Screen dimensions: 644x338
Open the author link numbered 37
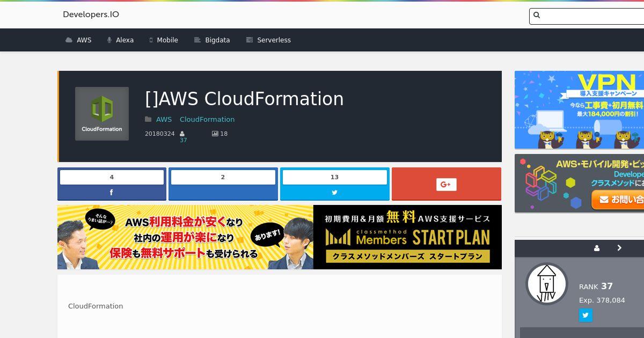[x=183, y=140]
